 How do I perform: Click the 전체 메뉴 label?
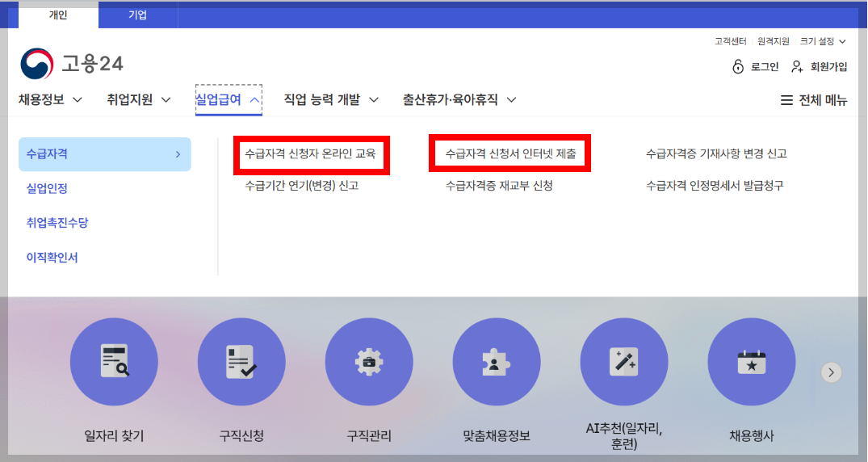point(823,100)
